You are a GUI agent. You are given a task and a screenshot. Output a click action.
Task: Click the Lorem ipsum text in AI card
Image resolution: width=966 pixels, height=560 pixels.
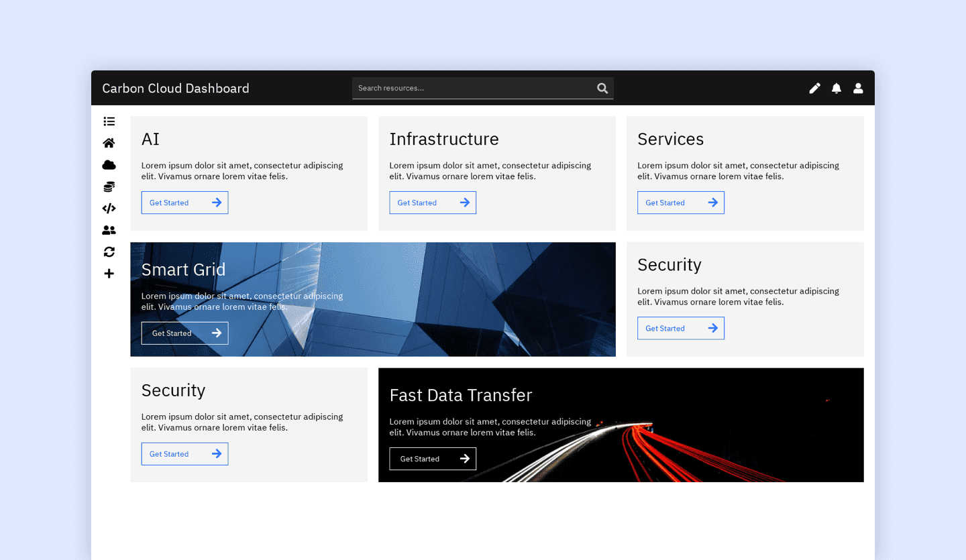click(x=242, y=171)
